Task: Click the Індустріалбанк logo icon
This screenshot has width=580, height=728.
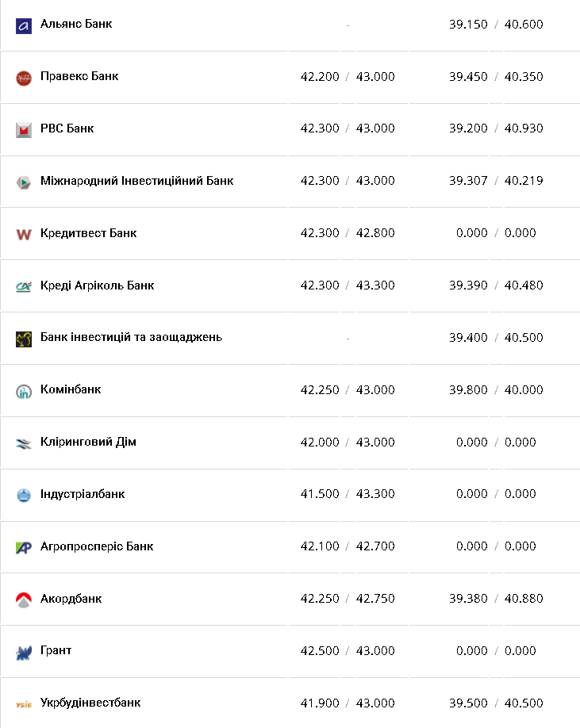Action: pos(23,495)
